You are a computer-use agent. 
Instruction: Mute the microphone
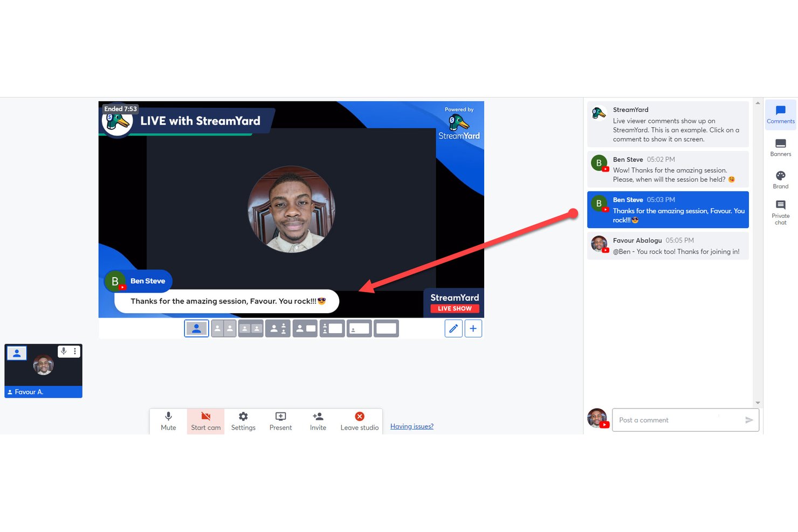(168, 421)
